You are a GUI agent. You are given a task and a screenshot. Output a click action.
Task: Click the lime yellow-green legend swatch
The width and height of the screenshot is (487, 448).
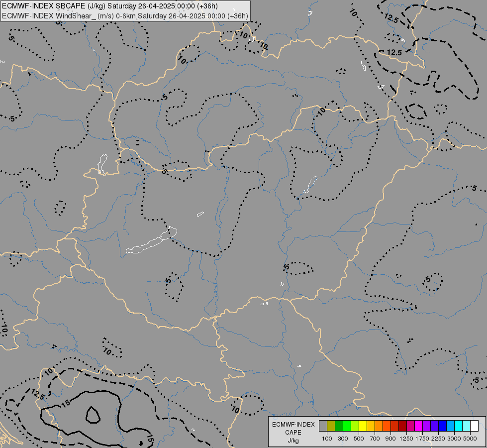[x=355, y=426]
